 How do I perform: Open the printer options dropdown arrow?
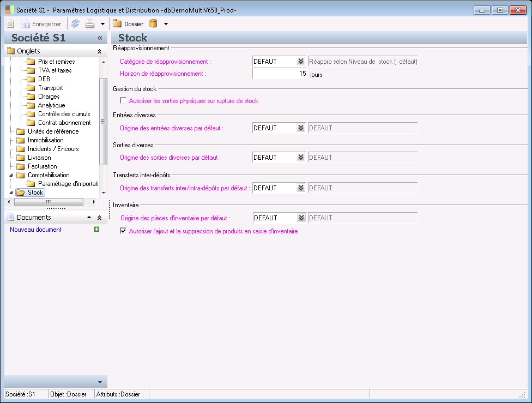[102, 24]
